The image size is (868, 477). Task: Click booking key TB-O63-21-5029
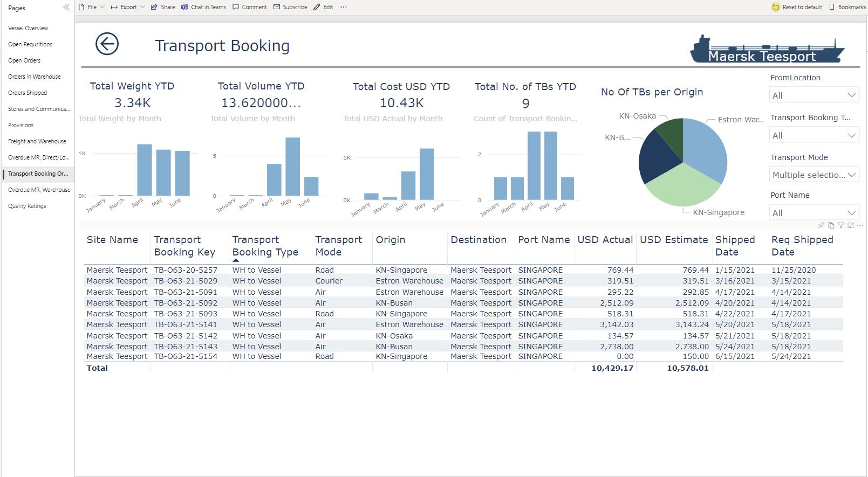coord(186,281)
